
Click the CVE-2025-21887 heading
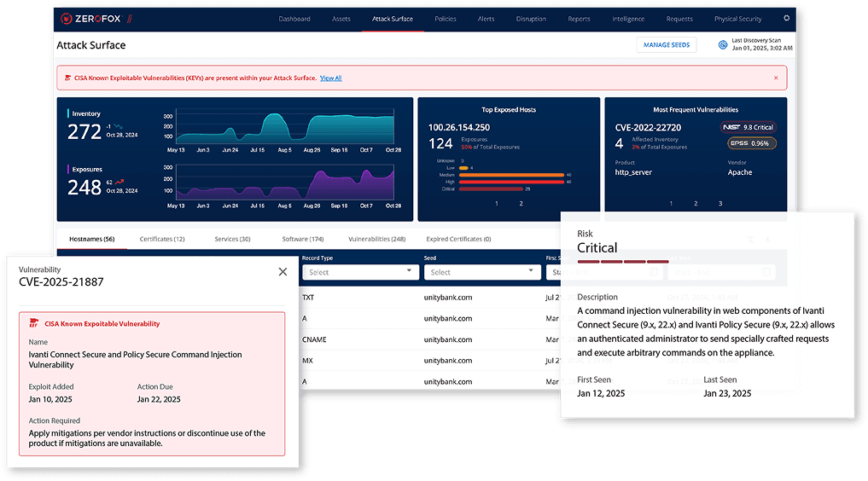coord(61,282)
